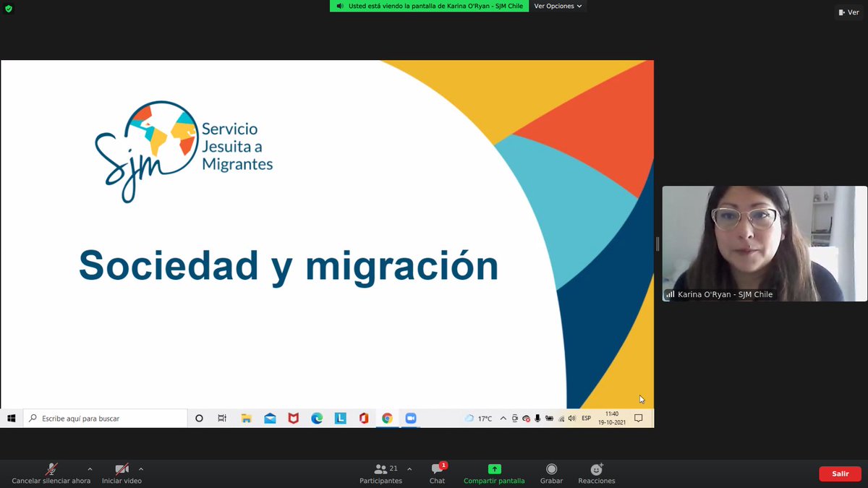Click the tray microphone icon
Screen dimensions: 868x488
(x=537, y=418)
